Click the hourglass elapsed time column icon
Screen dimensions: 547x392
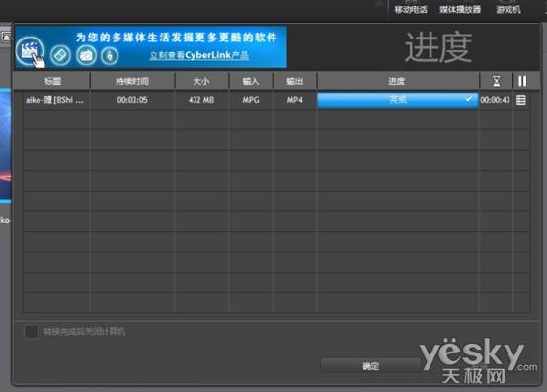496,81
